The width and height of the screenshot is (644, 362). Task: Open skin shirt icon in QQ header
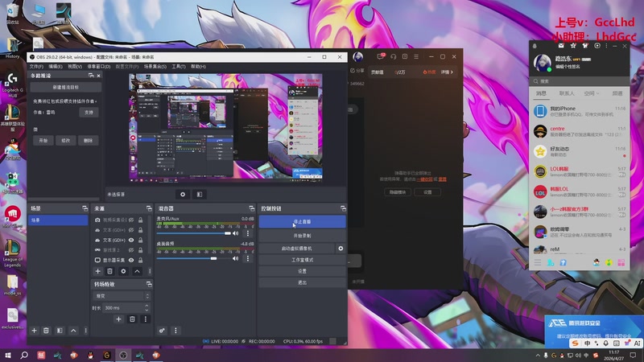click(585, 46)
